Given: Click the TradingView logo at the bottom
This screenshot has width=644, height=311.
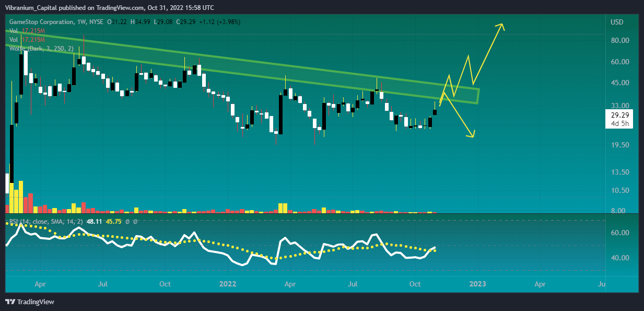Looking at the screenshot, I should click(x=29, y=302).
